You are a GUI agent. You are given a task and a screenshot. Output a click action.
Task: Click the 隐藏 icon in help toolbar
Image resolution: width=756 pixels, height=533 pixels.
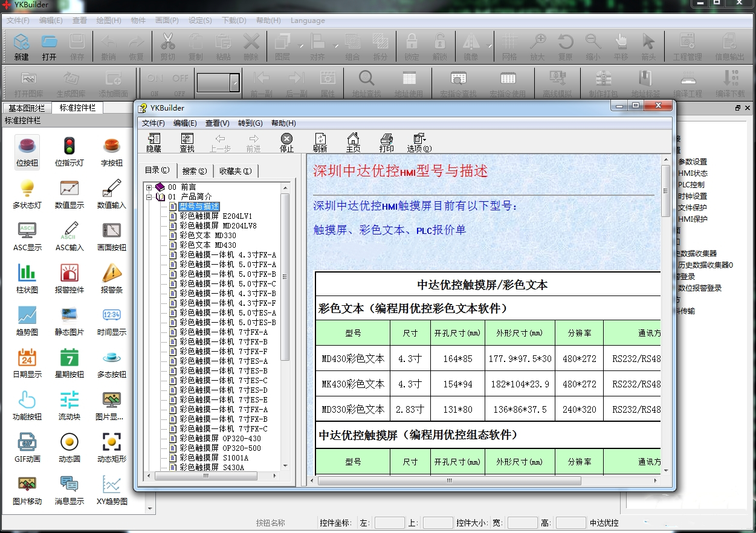click(153, 143)
